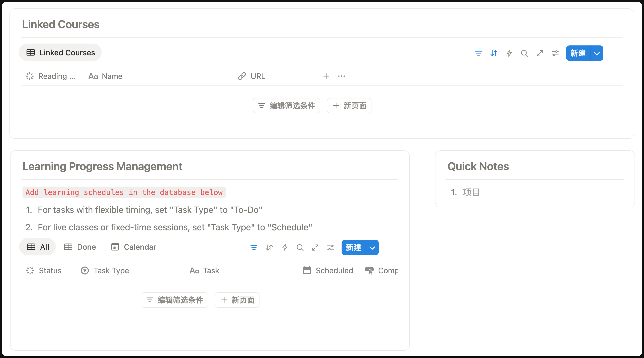Image resolution: width=644 pixels, height=358 pixels.
Task: Open view settings in Learning Progress toolbar
Action: (x=330, y=248)
